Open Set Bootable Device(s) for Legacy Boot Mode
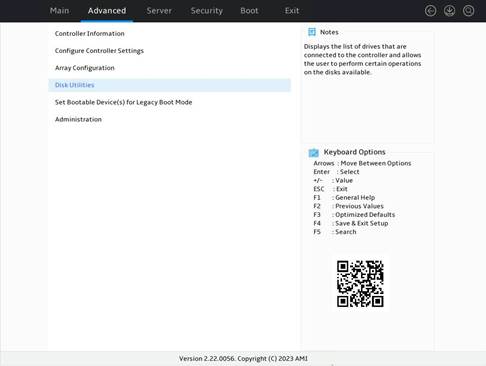Image resolution: width=486 pixels, height=366 pixels. click(170, 102)
